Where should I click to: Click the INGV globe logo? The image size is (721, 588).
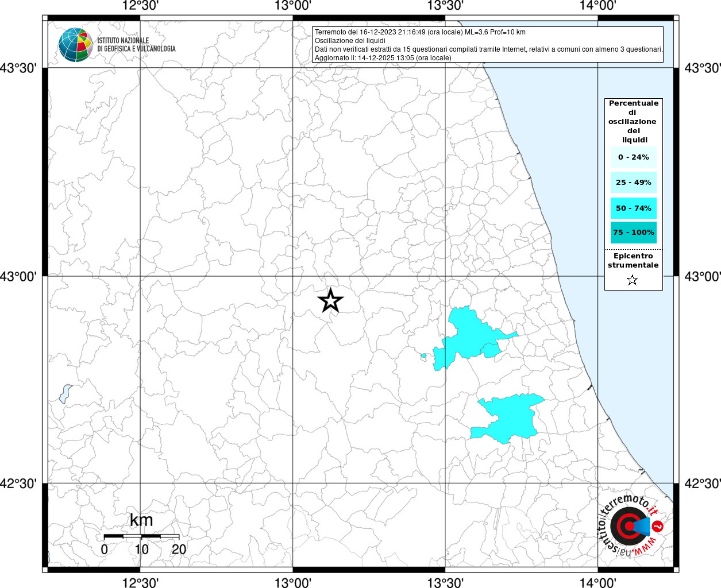click(76, 45)
